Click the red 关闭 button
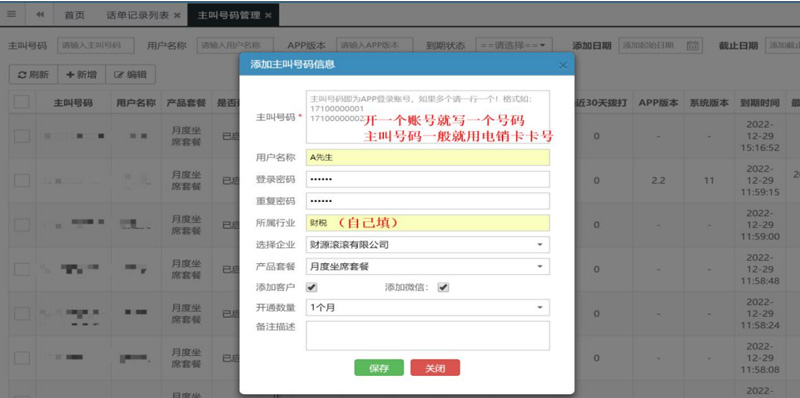Image resolution: width=800 pixels, height=398 pixels. (435, 368)
